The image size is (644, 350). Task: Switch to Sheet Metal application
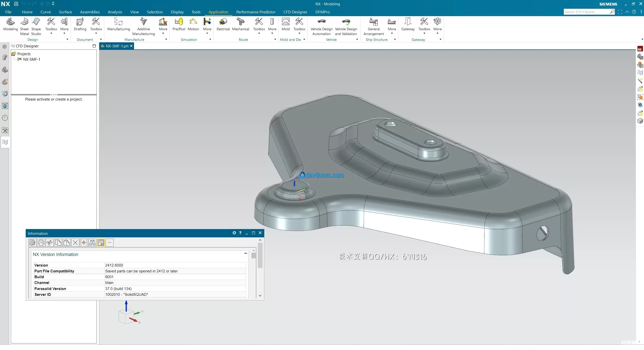tap(24, 27)
